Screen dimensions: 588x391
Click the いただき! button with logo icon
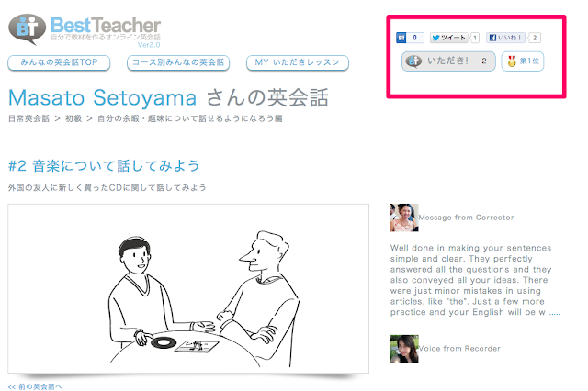(x=448, y=61)
